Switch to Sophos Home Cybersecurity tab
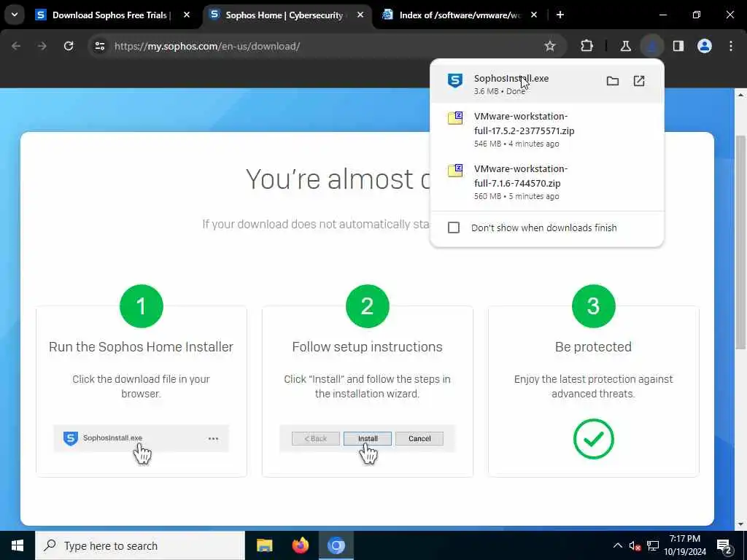Viewport: 747px width, 560px height. click(287, 15)
